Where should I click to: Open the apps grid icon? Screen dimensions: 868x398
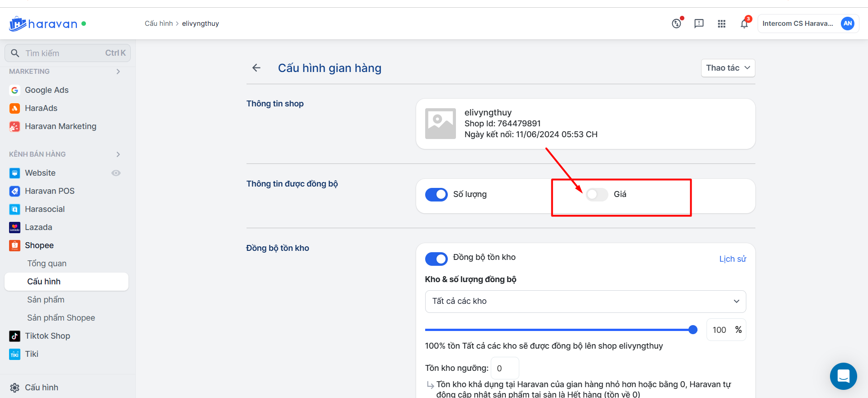click(721, 24)
